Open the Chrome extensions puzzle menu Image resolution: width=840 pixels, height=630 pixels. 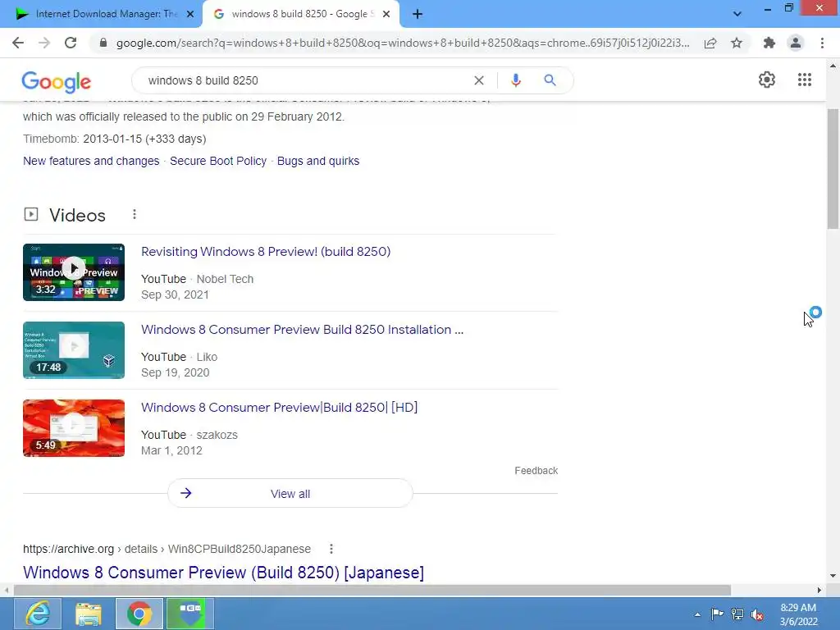[769, 43]
